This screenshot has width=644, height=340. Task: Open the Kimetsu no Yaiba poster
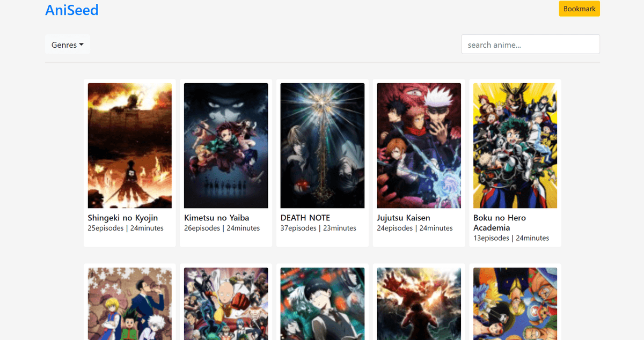tap(226, 145)
